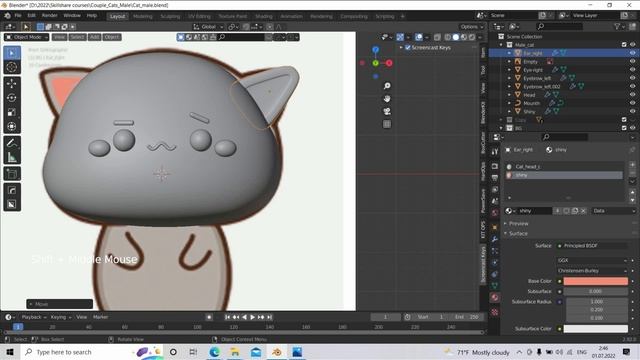
Task: Hide the Head object with eye icon
Action: point(633,95)
